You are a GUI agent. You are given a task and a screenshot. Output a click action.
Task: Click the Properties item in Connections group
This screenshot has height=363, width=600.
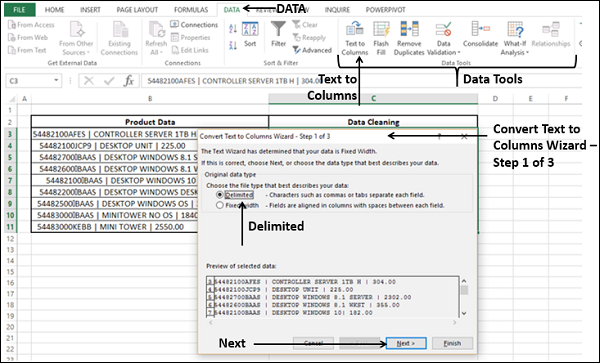(191, 37)
